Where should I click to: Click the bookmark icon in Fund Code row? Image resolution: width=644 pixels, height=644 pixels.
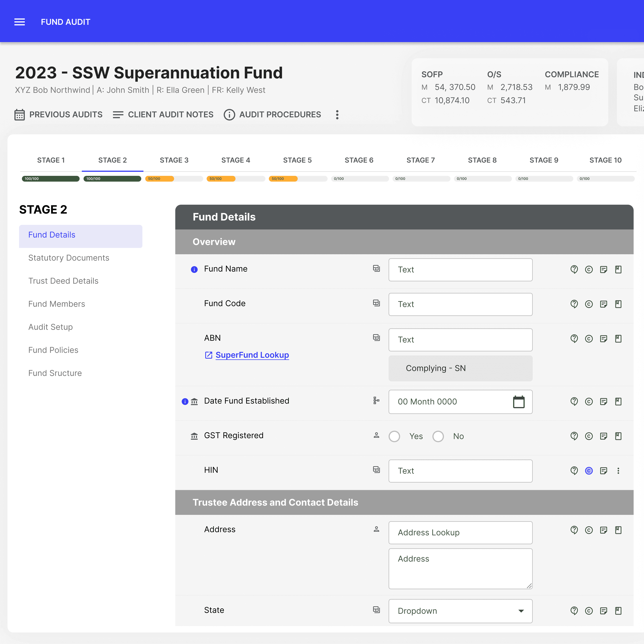coord(618,304)
